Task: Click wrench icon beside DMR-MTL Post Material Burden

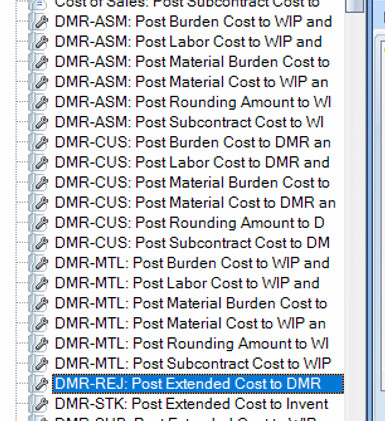Action: pos(39,303)
